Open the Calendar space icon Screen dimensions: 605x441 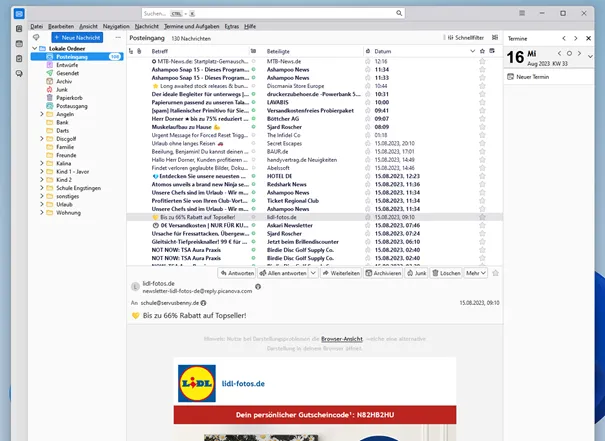pos(19,44)
